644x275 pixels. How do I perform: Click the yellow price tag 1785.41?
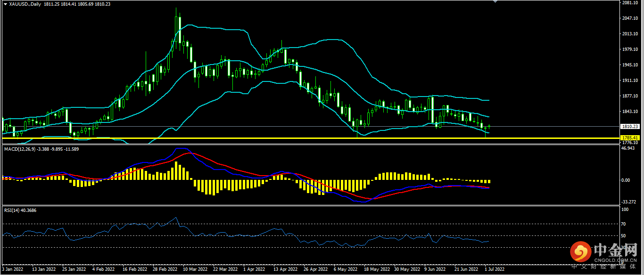[630, 138]
